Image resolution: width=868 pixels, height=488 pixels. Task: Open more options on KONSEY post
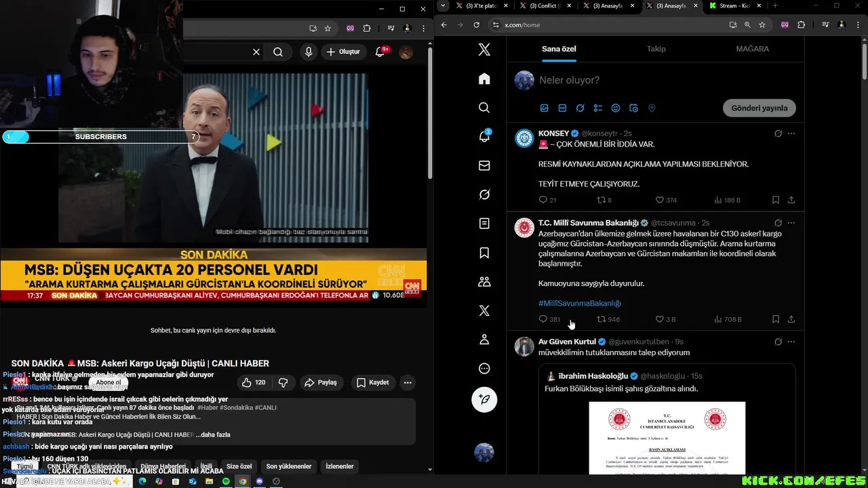click(x=791, y=134)
